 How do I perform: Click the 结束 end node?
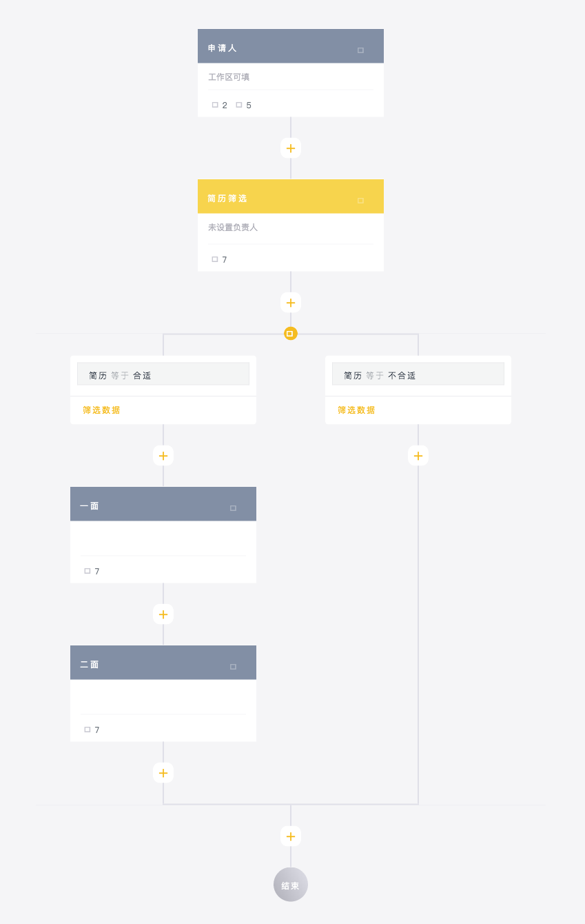tap(291, 885)
